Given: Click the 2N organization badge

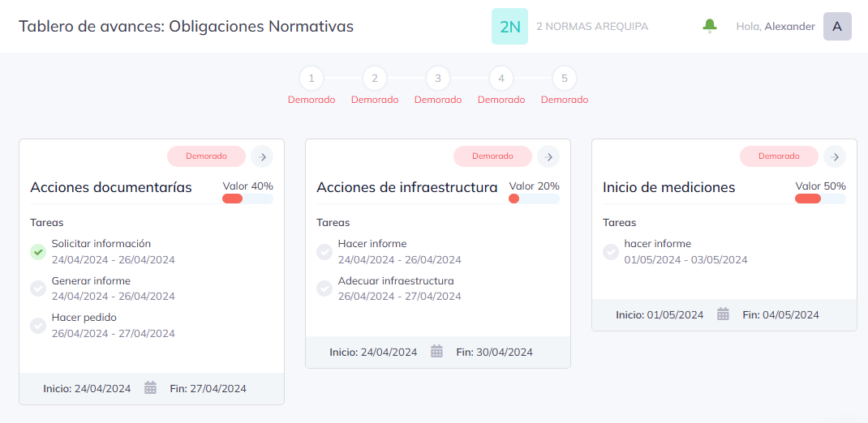Looking at the screenshot, I should (x=509, y=27).
